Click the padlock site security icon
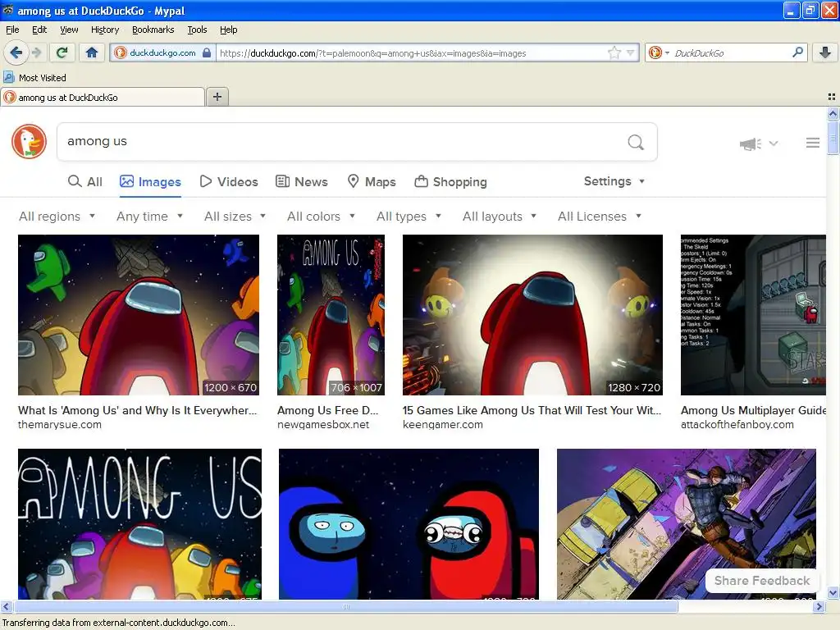 point(207,52)
